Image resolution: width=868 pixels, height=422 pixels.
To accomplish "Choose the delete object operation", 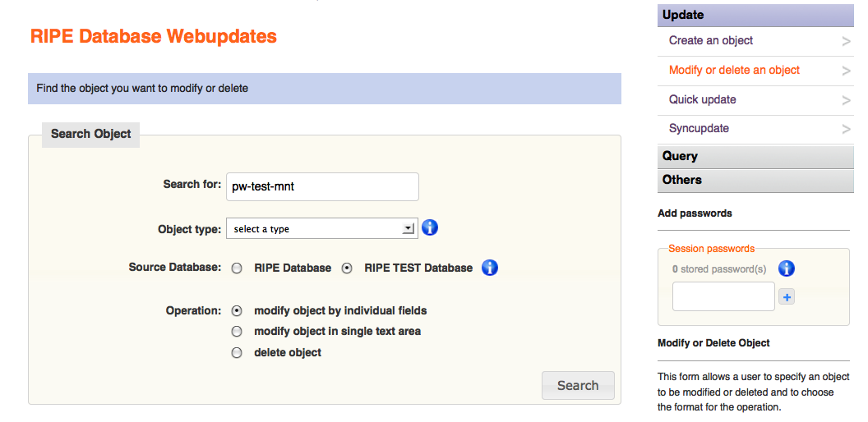I will [x=237, y=353].
